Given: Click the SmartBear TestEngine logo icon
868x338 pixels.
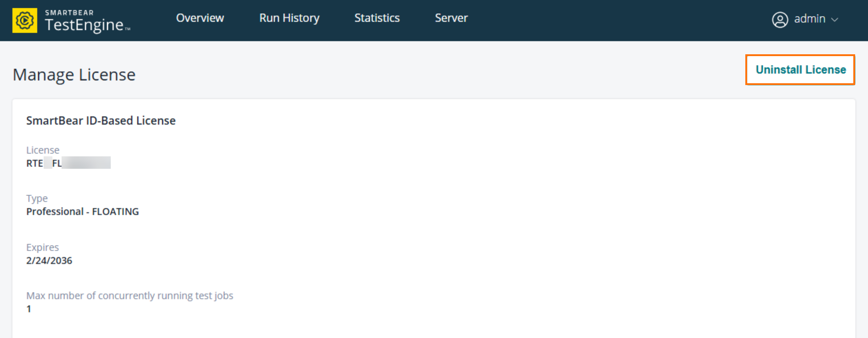Looking at the screenshot, I should 25,20.
